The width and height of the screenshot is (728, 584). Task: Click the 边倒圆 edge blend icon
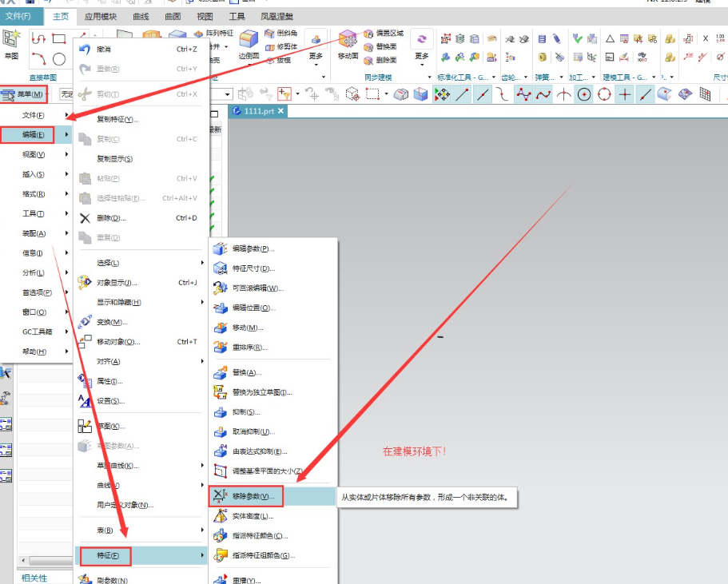coord(249,39)
